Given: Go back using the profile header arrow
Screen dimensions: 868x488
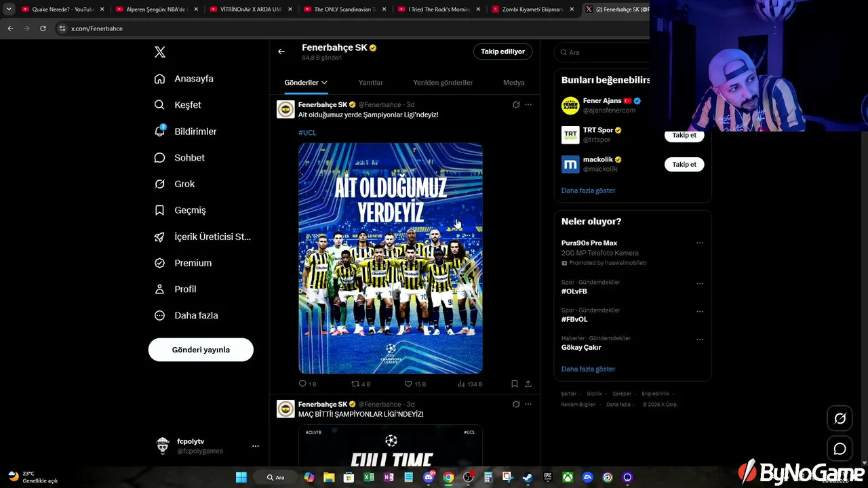Looking at the screenshot, I should (x=281, y=52).
